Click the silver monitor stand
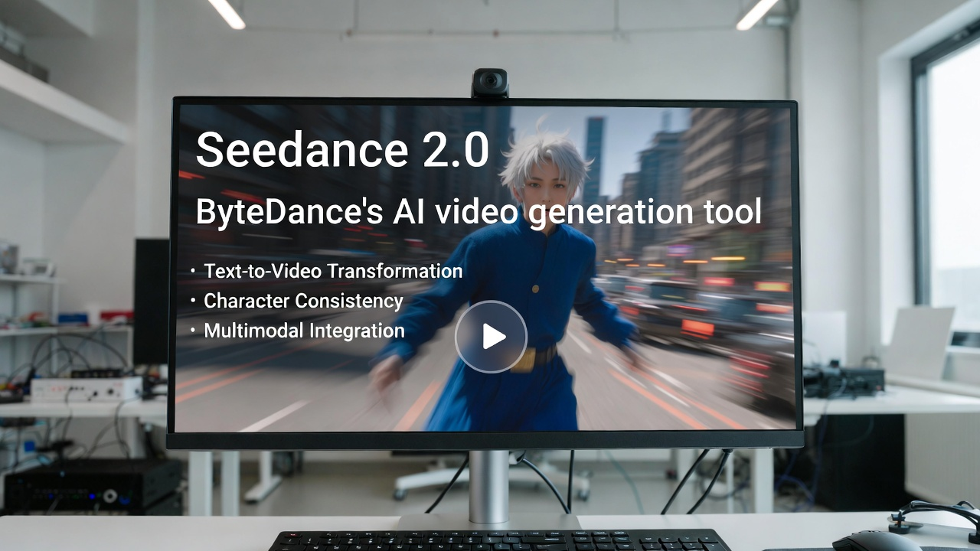The image size is (980, 551). (489, 487)
